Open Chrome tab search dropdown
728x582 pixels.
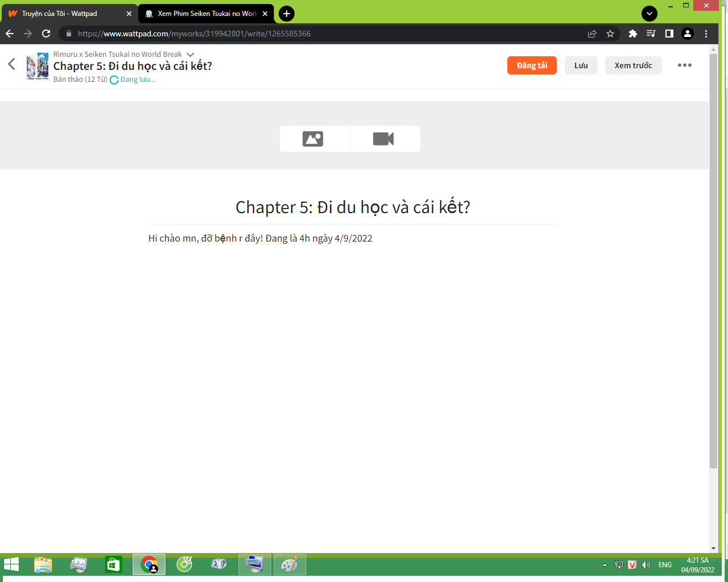point(650,14)
